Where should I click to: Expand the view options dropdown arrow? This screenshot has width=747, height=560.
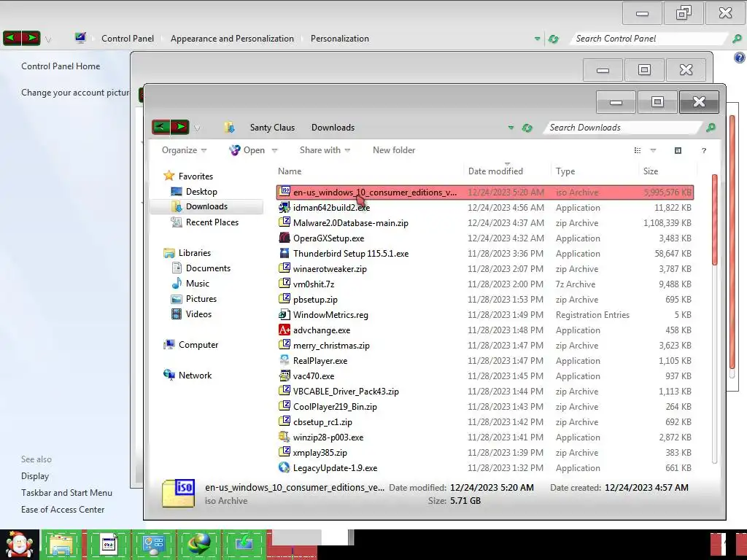(x=653, y=150)
